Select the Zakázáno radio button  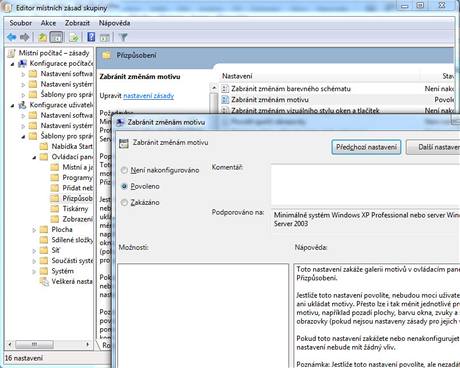(124, 202)
